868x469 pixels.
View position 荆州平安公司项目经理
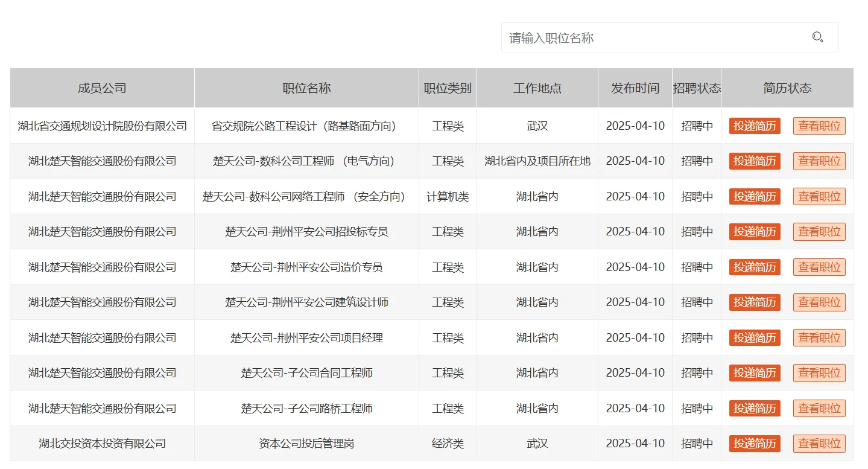click(x=819, y=337)
